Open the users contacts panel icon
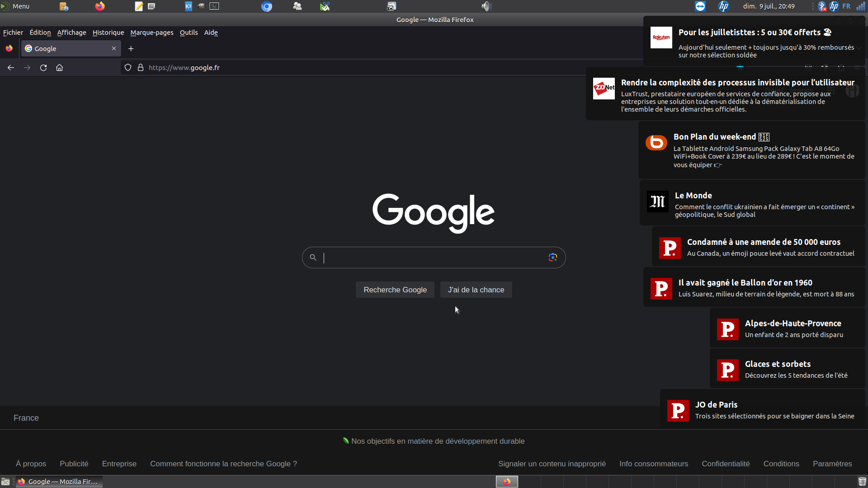This screenshot has width=868, height=488. 297,6
